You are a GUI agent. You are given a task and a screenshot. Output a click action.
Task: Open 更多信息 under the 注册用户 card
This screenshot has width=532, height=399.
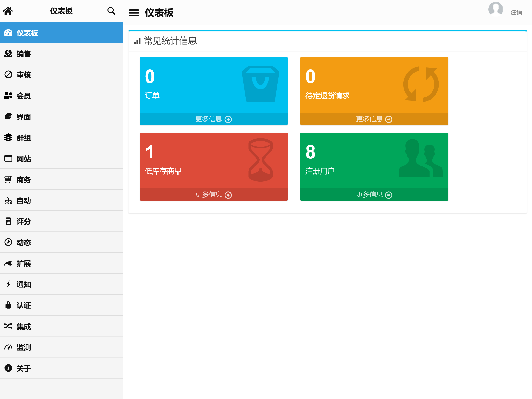pyautogui.click(x=374, y=195)
